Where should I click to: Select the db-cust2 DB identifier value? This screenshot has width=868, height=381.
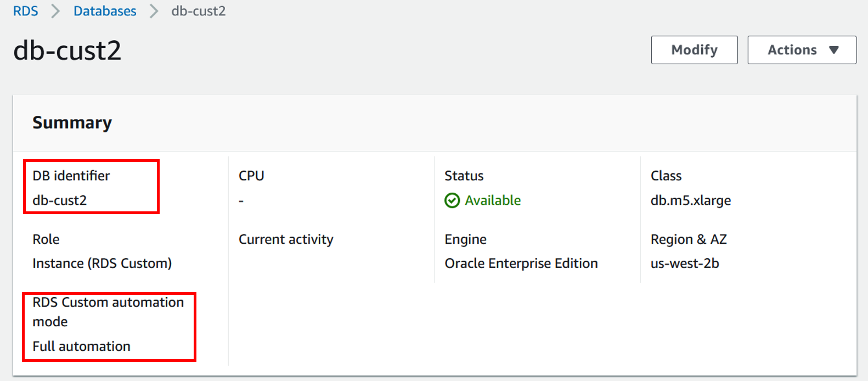tap(60, 200)
